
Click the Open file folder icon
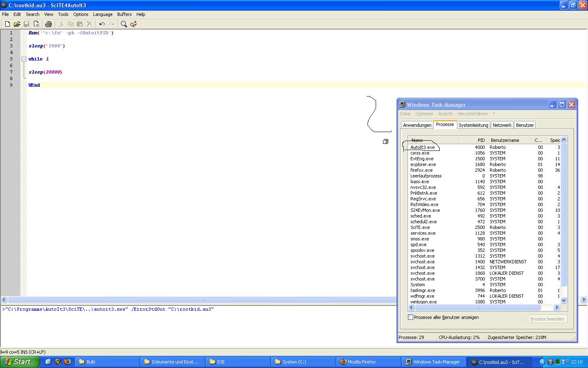click(17, 24)
